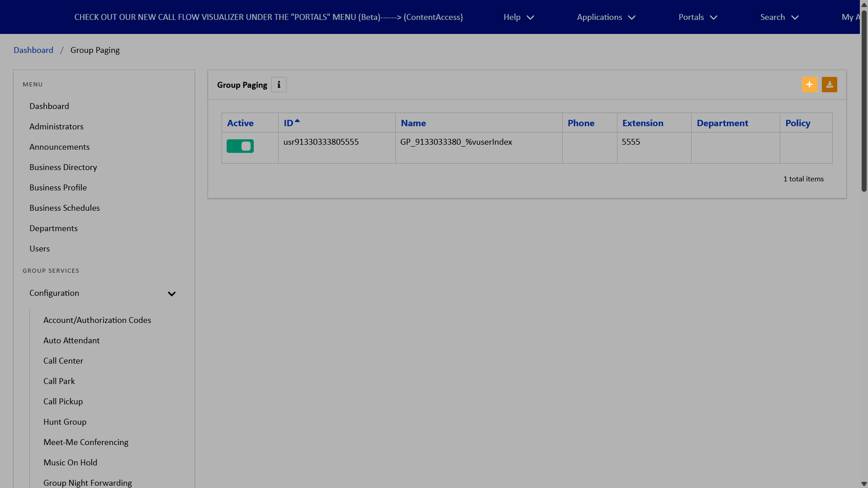
Task: Open the Group Paging info icon
Action: 279,85
